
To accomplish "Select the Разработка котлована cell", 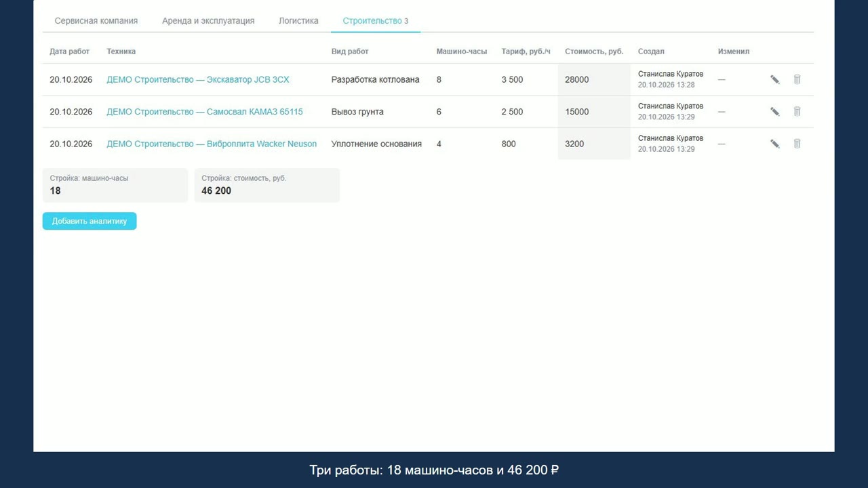I will pyautogui.click(x=375, y=79).
